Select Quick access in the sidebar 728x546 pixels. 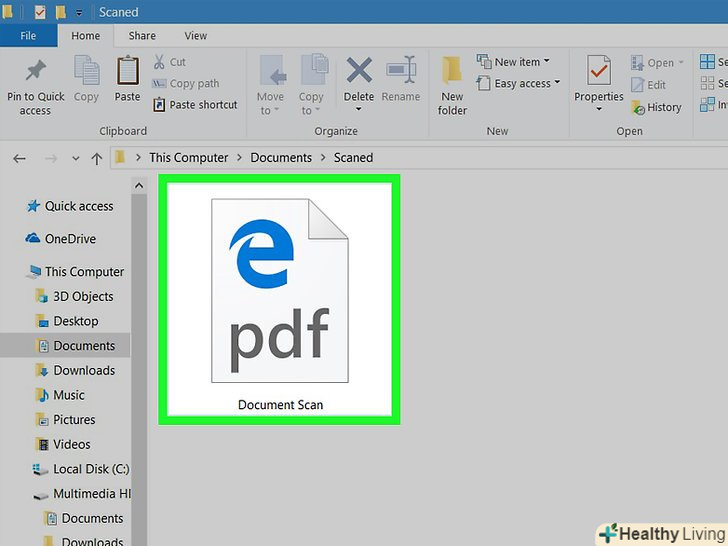[70, 206]
